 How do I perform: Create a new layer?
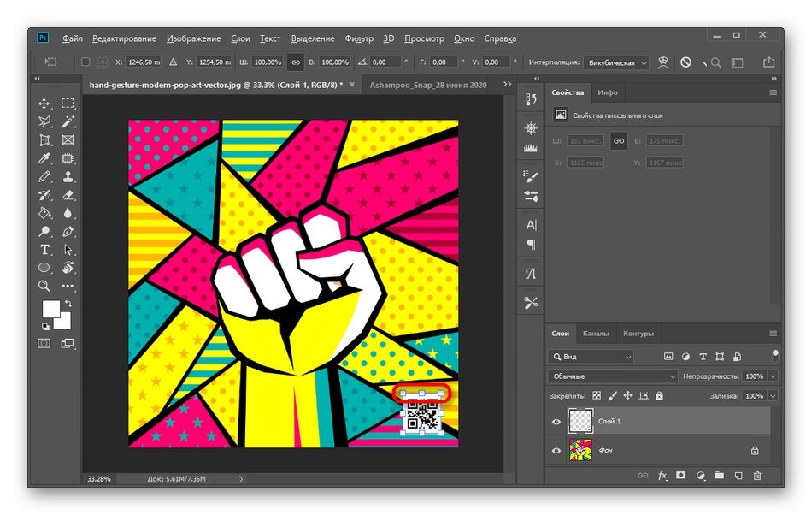coord(739,476)
